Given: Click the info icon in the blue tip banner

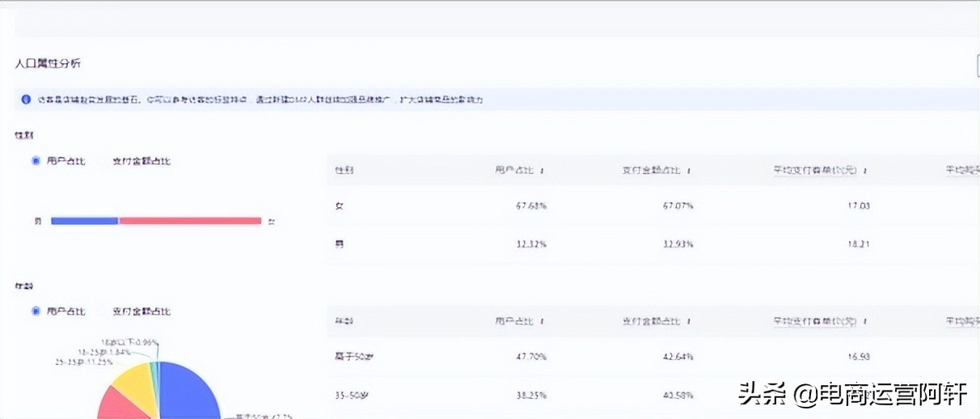Looking at the screenshot, I should point(27,99).
